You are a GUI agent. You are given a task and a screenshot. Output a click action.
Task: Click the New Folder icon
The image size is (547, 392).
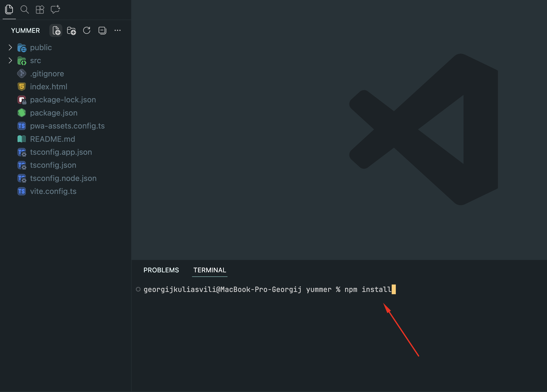[71, 30]
